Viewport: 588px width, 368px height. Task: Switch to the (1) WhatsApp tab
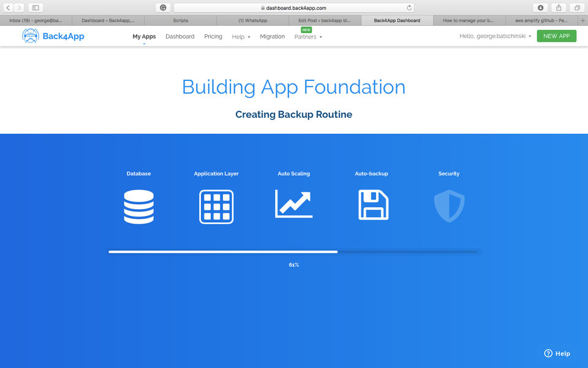253,21
